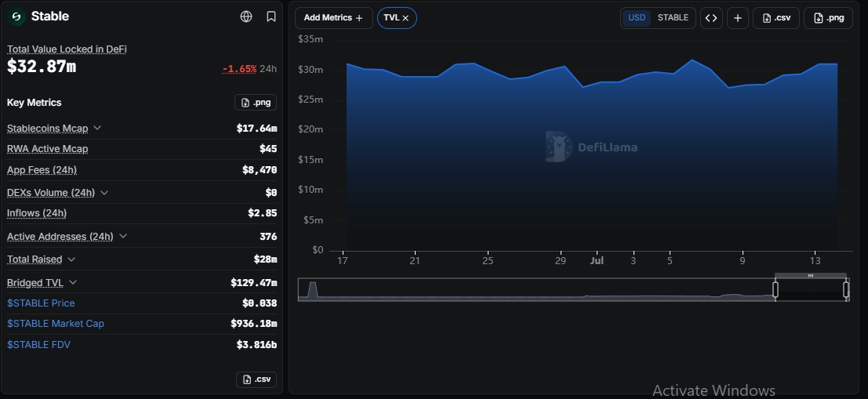This screenshot has height=399, width=868.
Task: Click the $936.18m market cap value
Action: tap(254, 324)
